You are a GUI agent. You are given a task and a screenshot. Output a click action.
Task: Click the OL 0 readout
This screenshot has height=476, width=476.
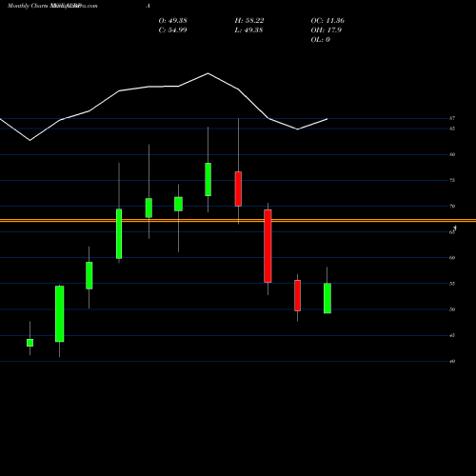point(321,40)
